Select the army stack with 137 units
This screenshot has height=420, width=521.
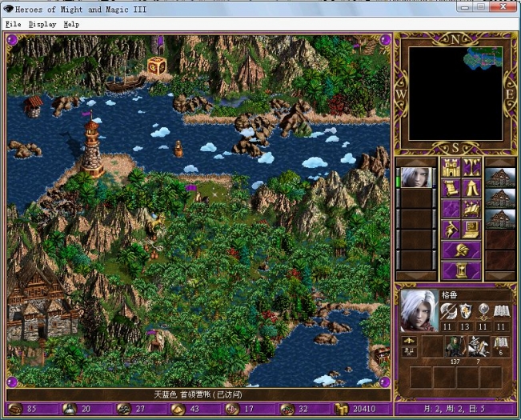[455, 346]
